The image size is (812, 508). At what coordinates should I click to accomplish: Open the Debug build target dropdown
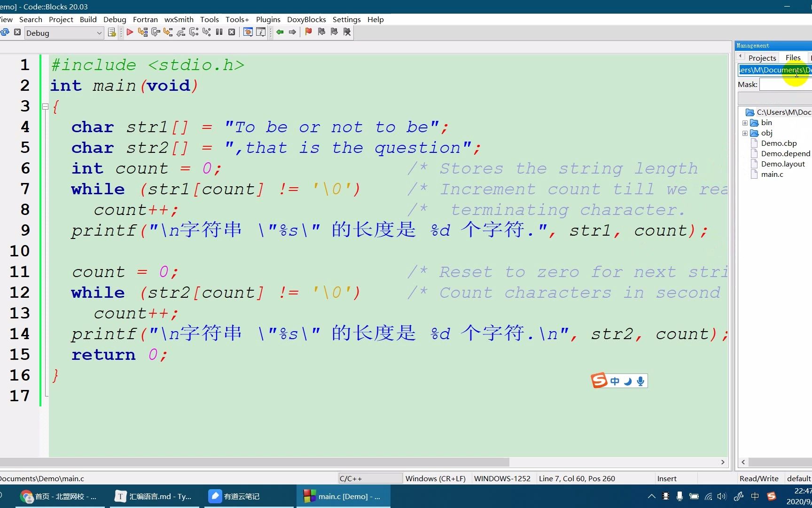64,33
